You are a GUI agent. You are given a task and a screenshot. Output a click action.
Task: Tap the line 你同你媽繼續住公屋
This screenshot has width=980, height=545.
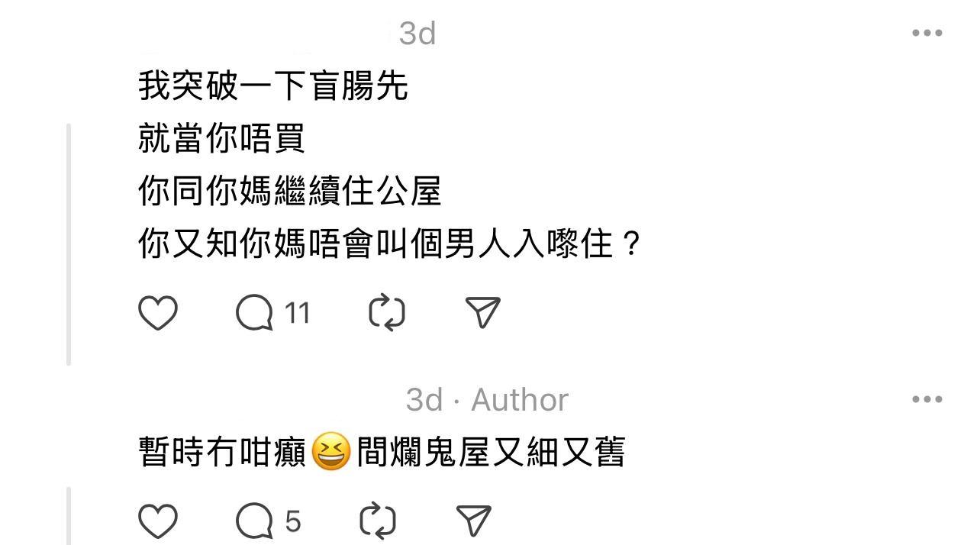point(290,191)
